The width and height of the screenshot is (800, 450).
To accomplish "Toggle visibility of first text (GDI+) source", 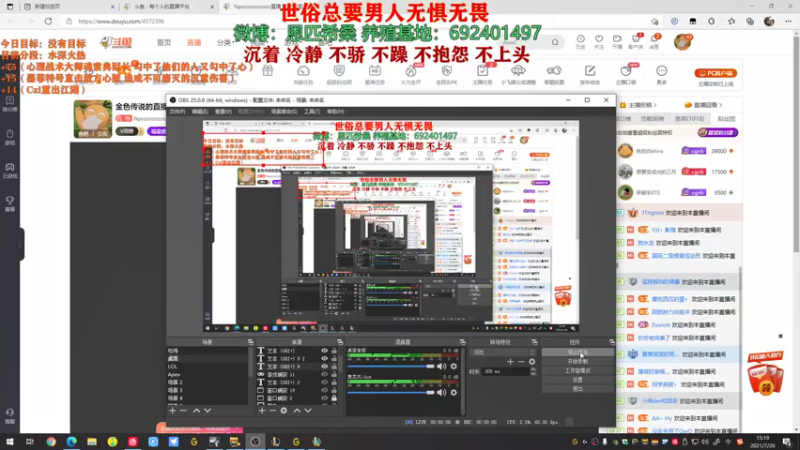I will 324,351.
